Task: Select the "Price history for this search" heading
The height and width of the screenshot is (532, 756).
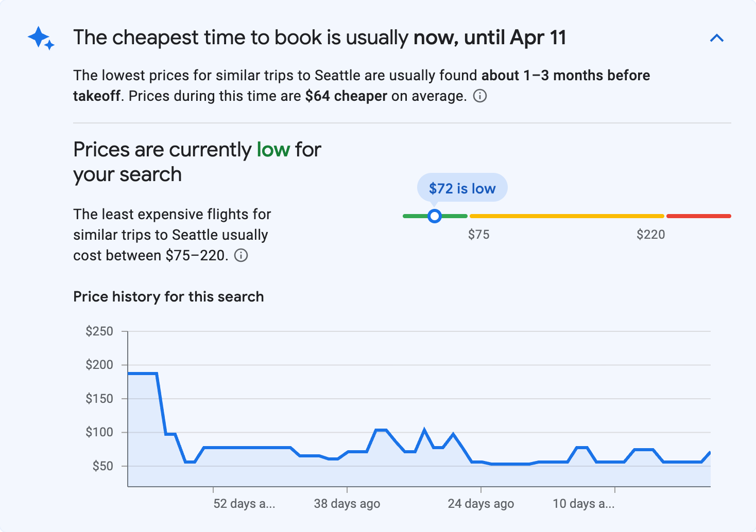Action: 168,296
